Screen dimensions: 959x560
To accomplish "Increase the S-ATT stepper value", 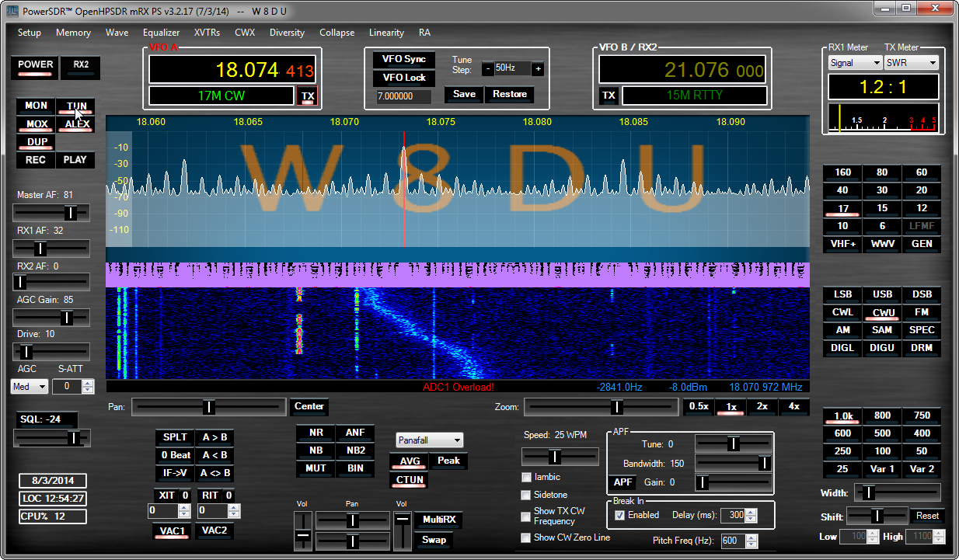I will point(89,383).
